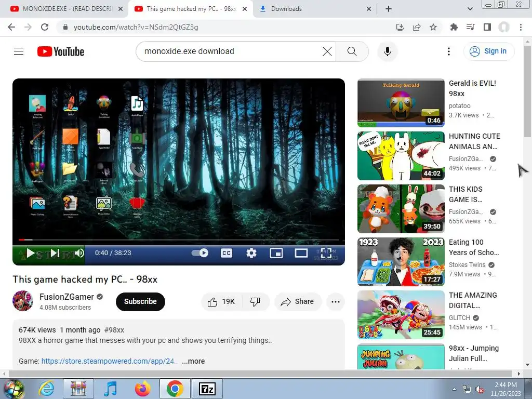The height and width of the screenshot is (399, 532).
Task: Clear the search box text
Action: tap(327, 51)
